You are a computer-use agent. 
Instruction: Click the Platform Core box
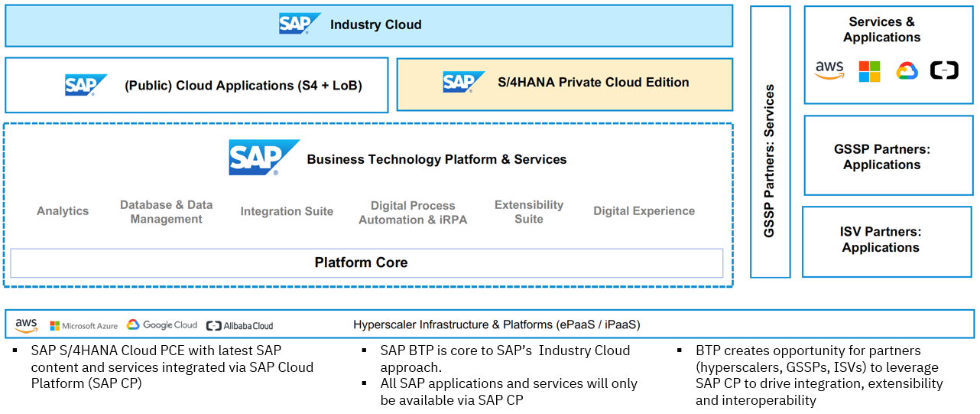(366, 262)
